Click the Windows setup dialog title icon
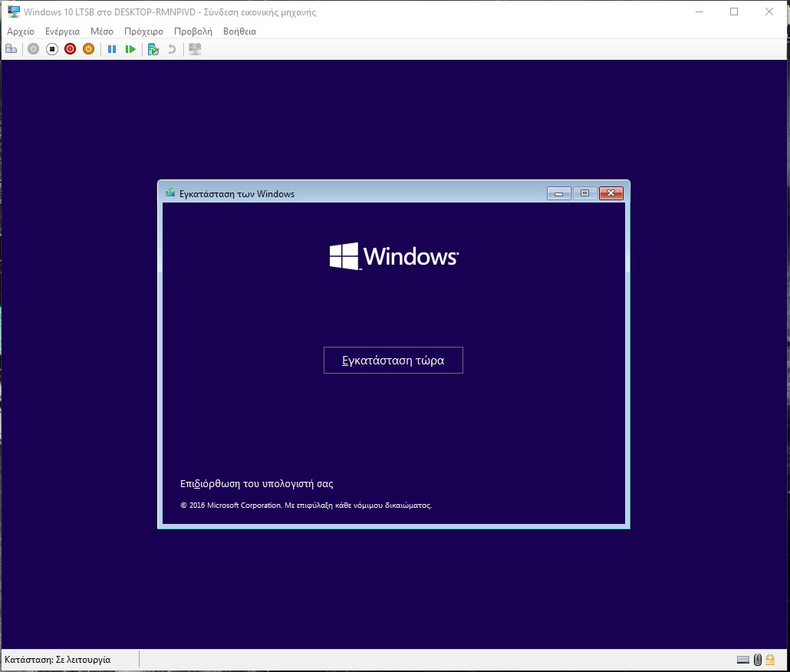790x672 pixels. [170, 193]
